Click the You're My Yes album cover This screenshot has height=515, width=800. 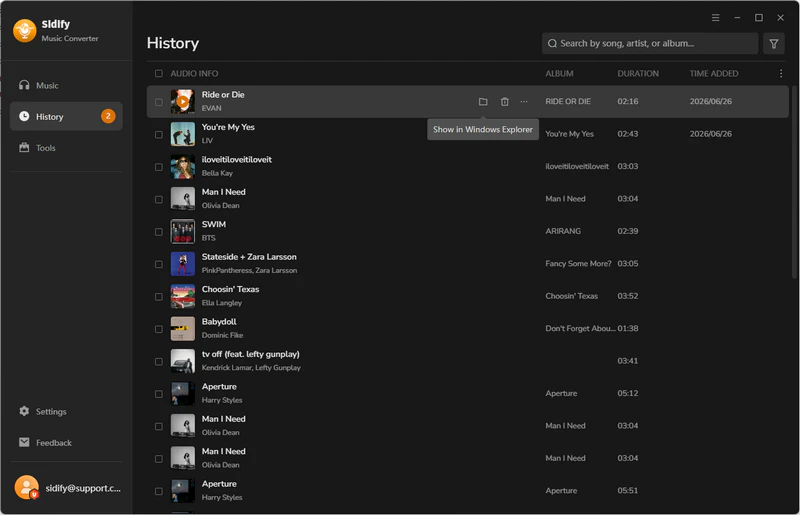(x=183, y=134)
